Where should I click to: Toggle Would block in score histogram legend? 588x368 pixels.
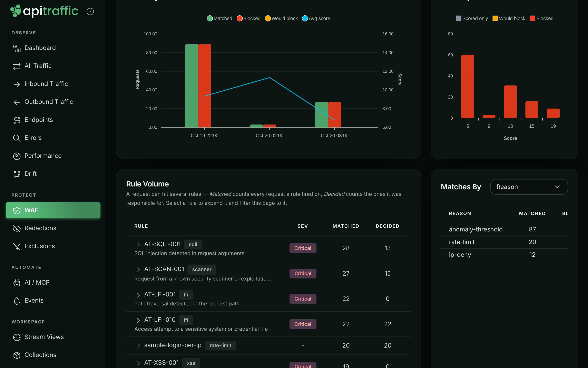pos(509,18)
